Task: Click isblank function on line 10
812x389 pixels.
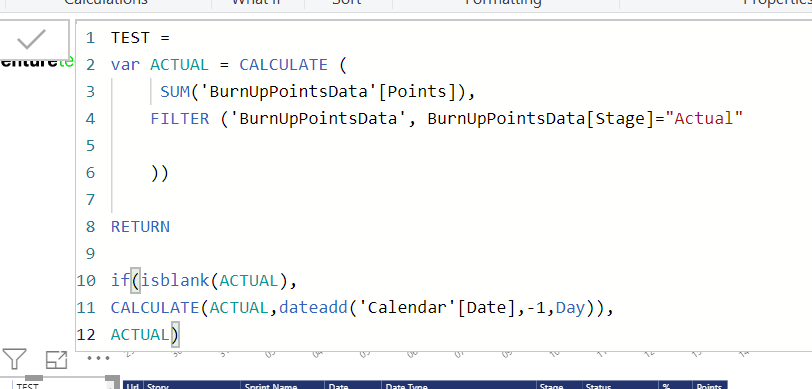Action: (x=175, y=281)
